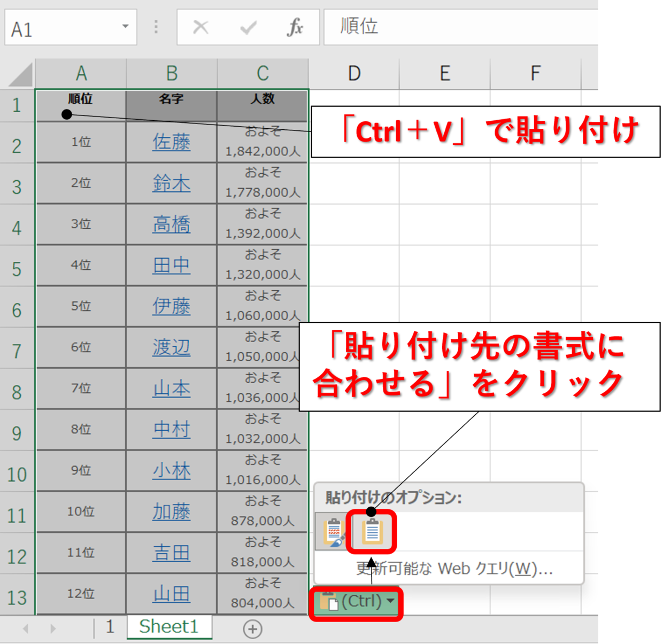
Task: Click the Keep Source Formatting paste icon
Action: click(334, 531)
